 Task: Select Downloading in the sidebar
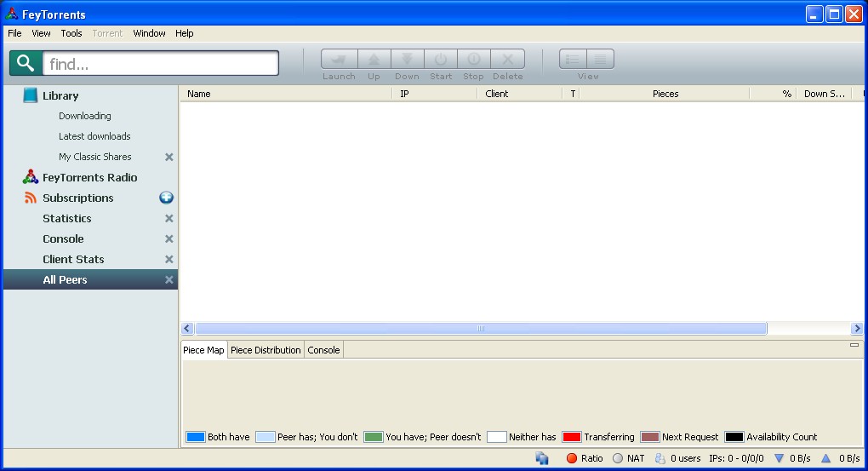pyautogui.click(x=85, y=116)
